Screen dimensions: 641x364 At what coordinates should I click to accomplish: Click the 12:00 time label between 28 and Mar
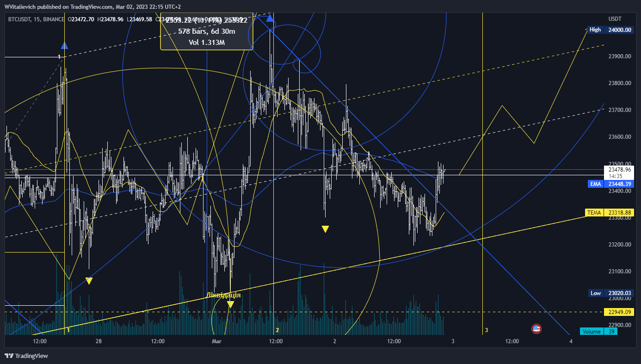158,341
